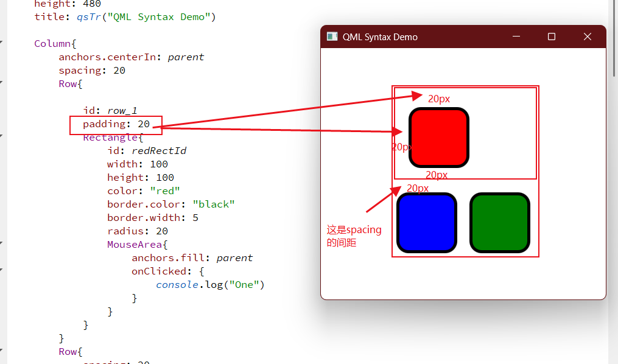Click the line border.width: 5
The image size is (618, 364).
pos(153,218)
